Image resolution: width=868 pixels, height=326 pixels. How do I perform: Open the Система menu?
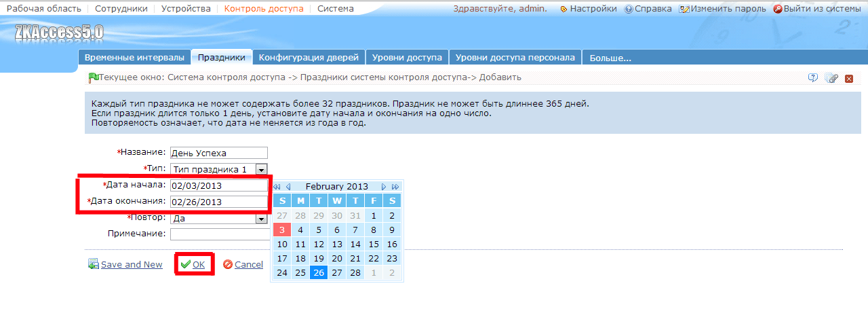pyautogui.click(x=336, y=9)
